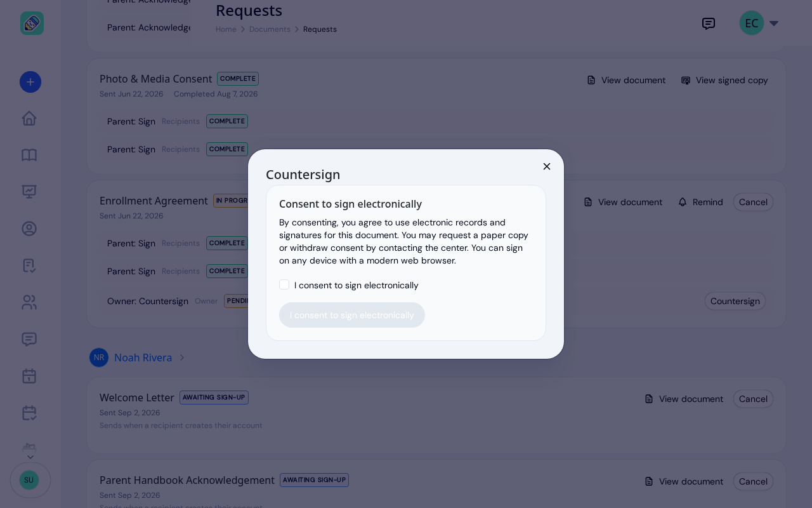Viewport: 812px width, 508px height.
Task: Click AWAITING SIGN-UP badge on Welcome Letter
Action: pos(214,398)
